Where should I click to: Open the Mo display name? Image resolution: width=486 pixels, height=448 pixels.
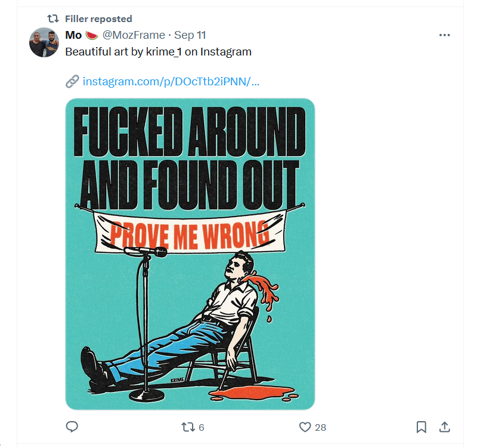pyautogui.click(x=73, y=35)
